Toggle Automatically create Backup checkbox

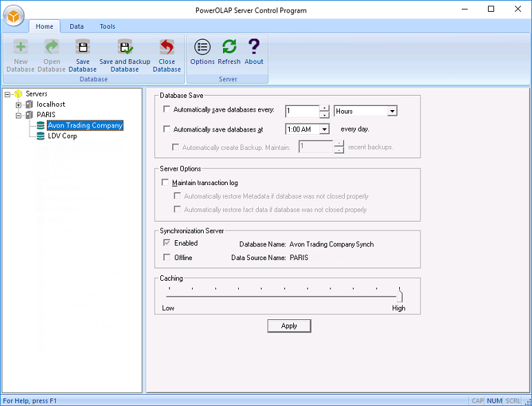[175, 147]
